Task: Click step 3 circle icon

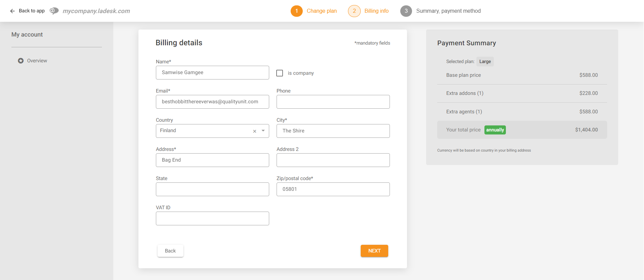Action: click(x=406, y=11)
